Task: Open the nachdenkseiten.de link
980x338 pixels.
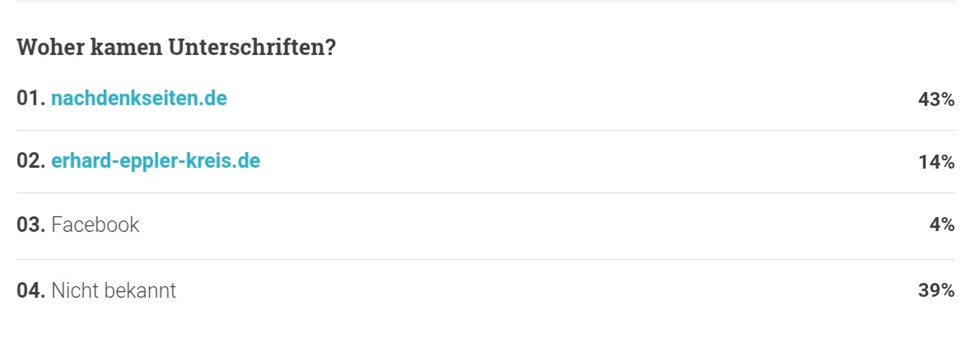Action: [x=138, y=99]
